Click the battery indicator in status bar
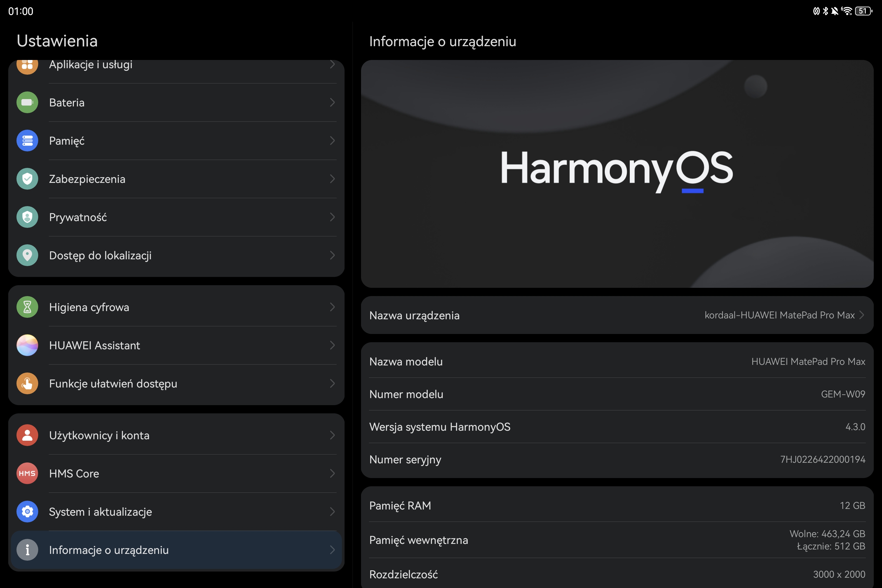Viewport: 882px width, 588px height. (863, 11)
